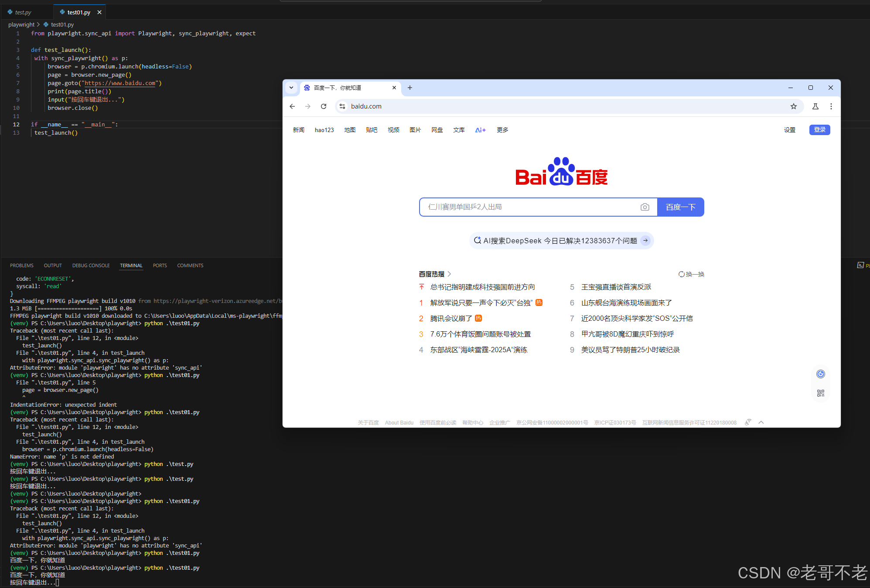The width and height of the screenshot is (870, 588).
Task: Expand the tab search dropdown arrow
Action: click(x=291, y=88)
